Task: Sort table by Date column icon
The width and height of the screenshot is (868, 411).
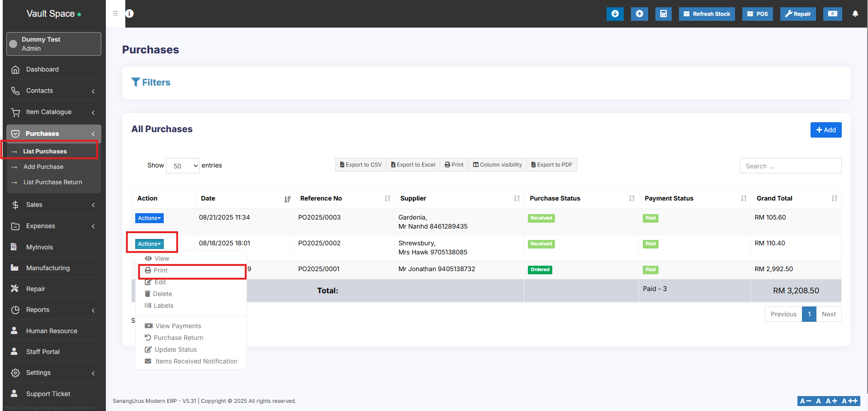Action: pyautogui.click(x=287, y=199)
